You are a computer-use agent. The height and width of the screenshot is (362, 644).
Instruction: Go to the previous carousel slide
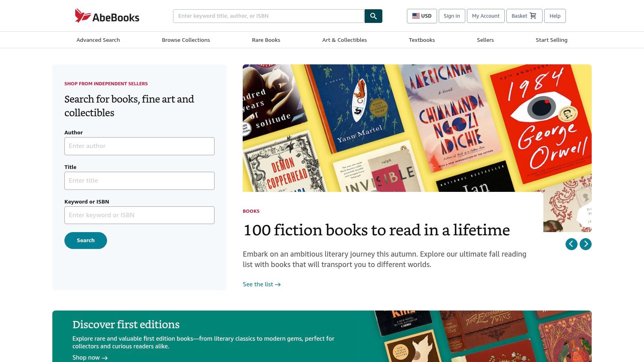(x=571, y=244)
